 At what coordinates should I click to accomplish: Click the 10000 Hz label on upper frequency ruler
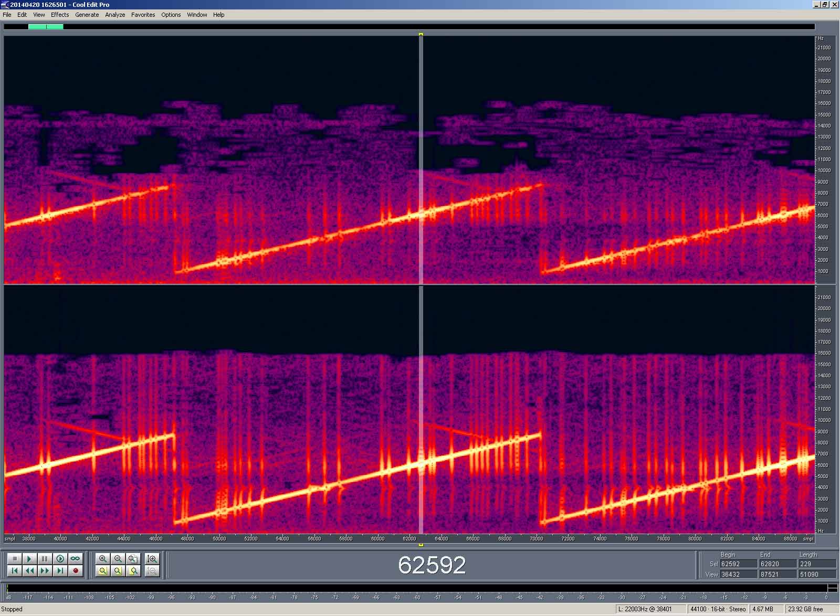824,171
